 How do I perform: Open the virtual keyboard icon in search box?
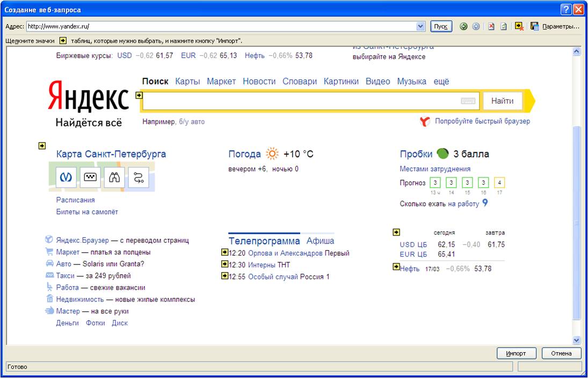pyautogui.click(x=468, y=101)
